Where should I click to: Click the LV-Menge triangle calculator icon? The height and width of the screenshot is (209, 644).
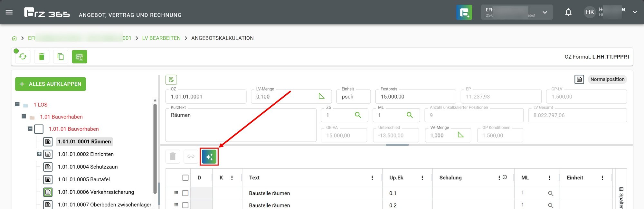321,96
